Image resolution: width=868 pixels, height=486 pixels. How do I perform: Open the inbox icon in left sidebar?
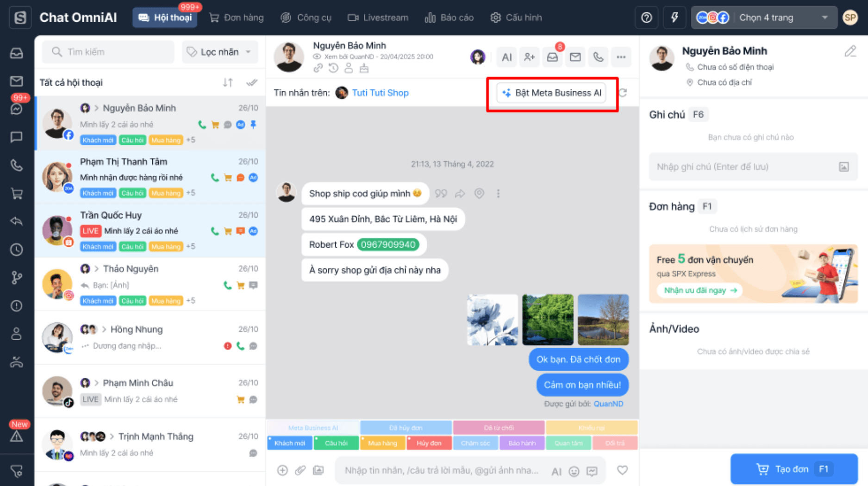tap(17, 53)
